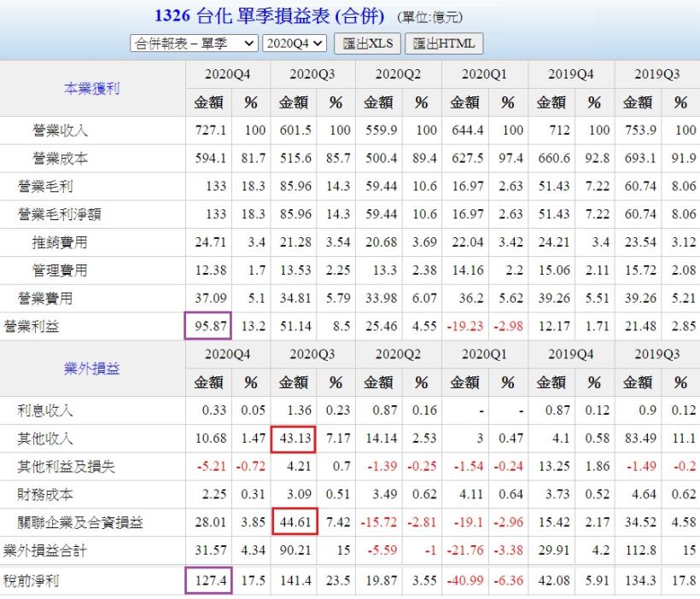700x599 pixels.
Task: Click the 28.01 affiliates profit value
Action: click(210, 522)
